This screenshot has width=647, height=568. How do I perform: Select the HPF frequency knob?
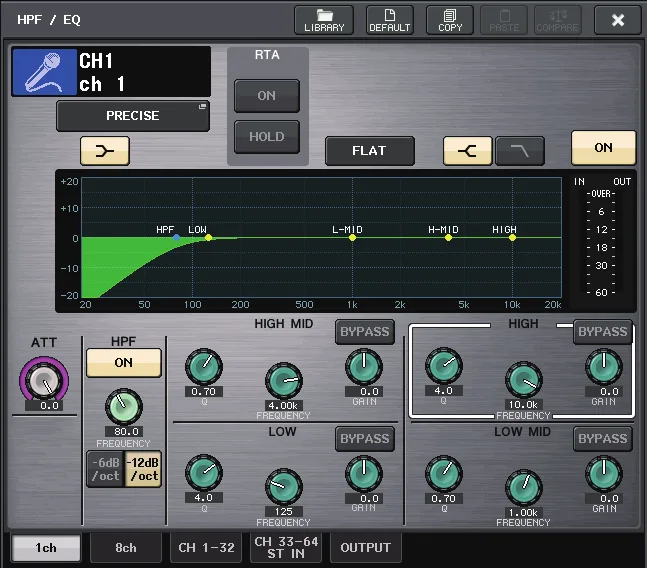click(124, 407)
